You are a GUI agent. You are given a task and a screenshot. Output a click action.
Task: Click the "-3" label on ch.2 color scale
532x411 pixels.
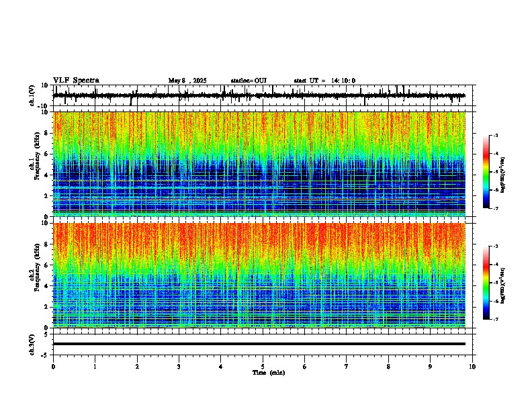pyautogui.click(x=496, y=246)
